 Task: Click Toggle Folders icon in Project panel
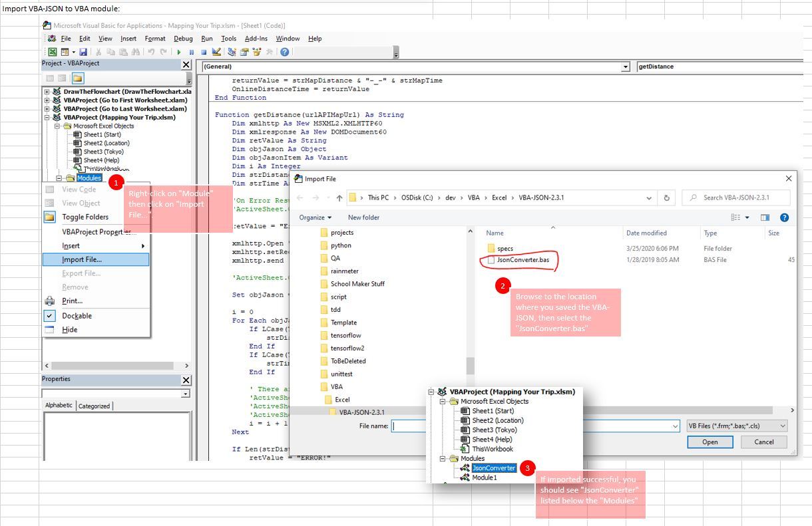[x=78, y=78]
